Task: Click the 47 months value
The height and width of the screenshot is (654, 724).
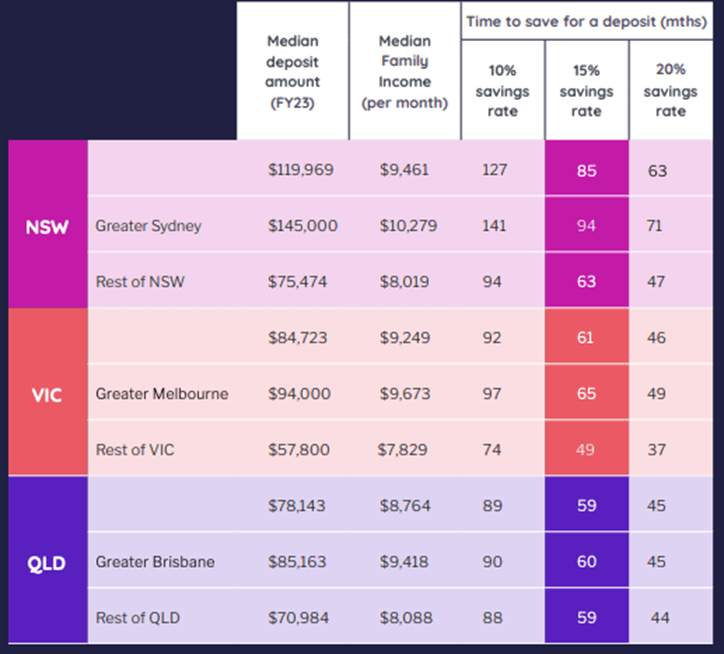Action: coord(656,281)
